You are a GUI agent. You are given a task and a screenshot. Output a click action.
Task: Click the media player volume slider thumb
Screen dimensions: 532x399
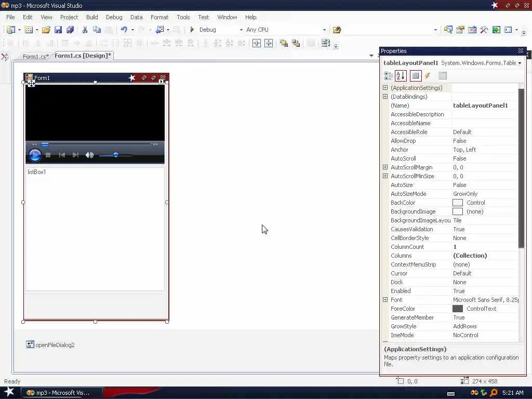(116, 155)
